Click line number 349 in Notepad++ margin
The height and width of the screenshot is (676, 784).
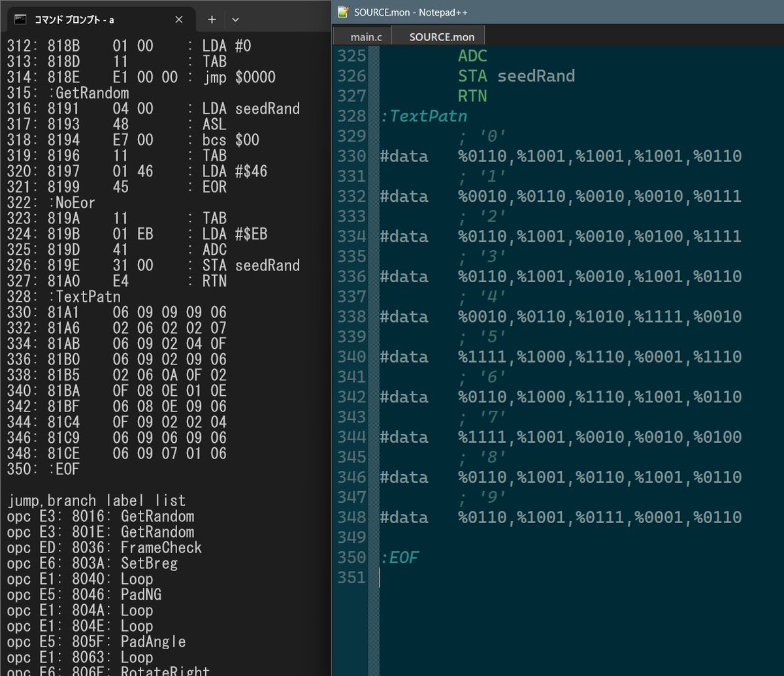point(351,538)
